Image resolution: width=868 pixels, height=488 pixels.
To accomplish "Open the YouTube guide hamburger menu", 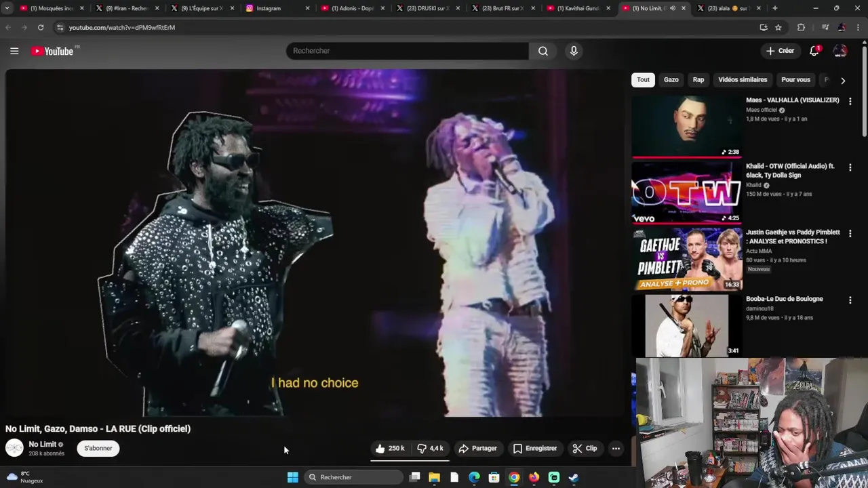I will click(14, 51).
